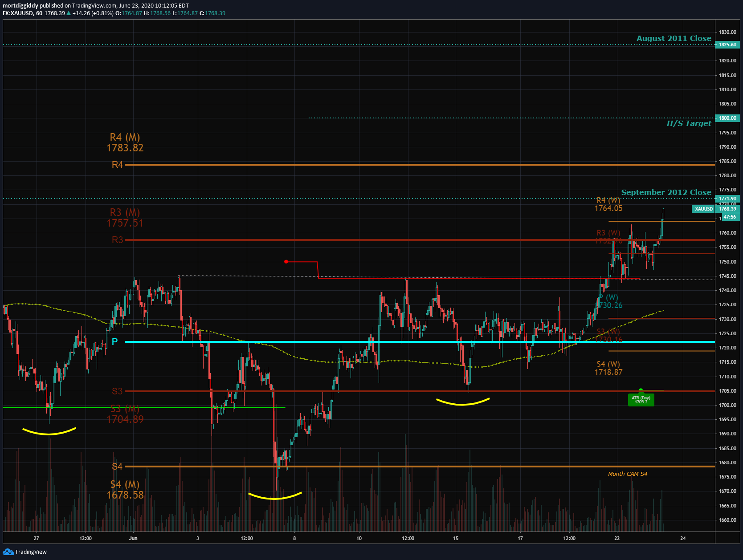Click the 'H/S Target' label
The image size is (743, 560).
689,123
